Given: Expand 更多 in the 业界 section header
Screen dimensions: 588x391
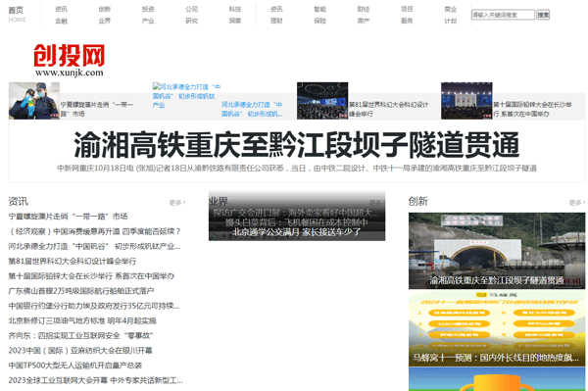Looking at the screenshot, I should (x=376, y=203).
